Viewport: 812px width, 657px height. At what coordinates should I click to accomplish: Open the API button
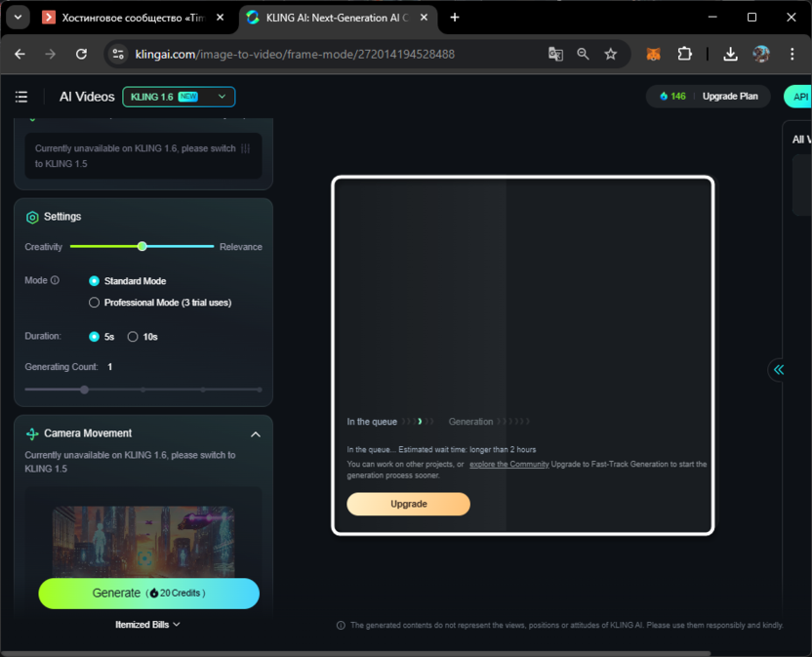click(798, 97)
